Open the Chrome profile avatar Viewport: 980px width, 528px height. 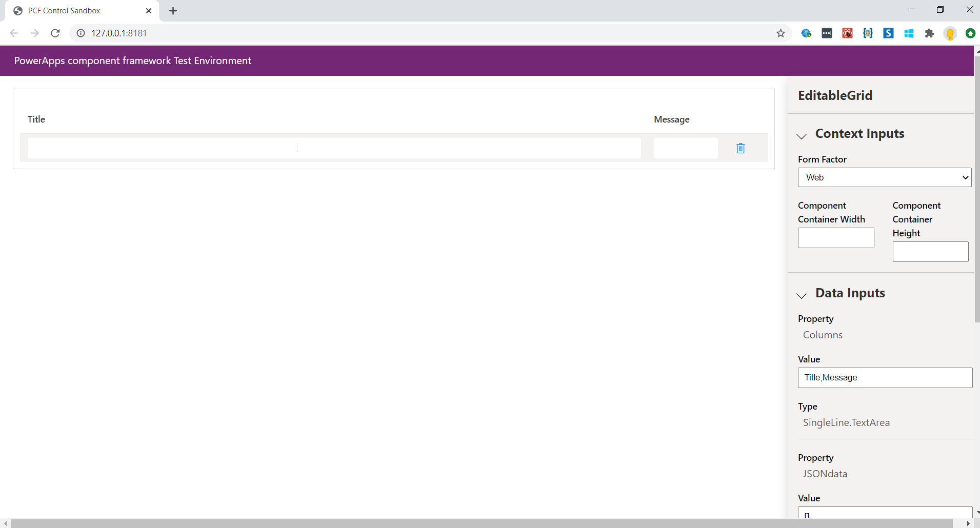(950, 33)
